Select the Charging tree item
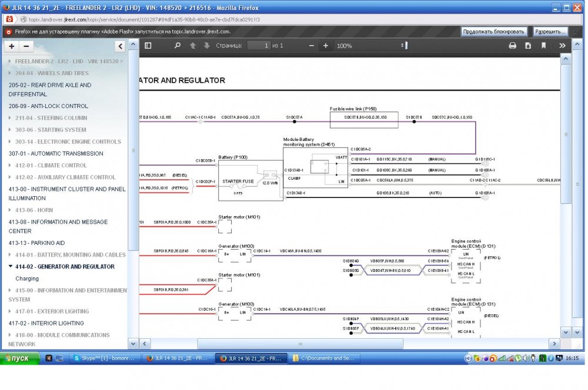This screenshot has height=390, width=588. [x=27, y=278]
